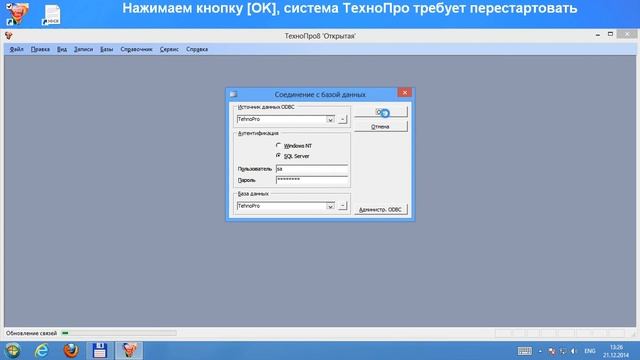The width and height of the screenshot is (640, 360).
Task: Launch Firefox from taskbar
Action: [71, 351]
